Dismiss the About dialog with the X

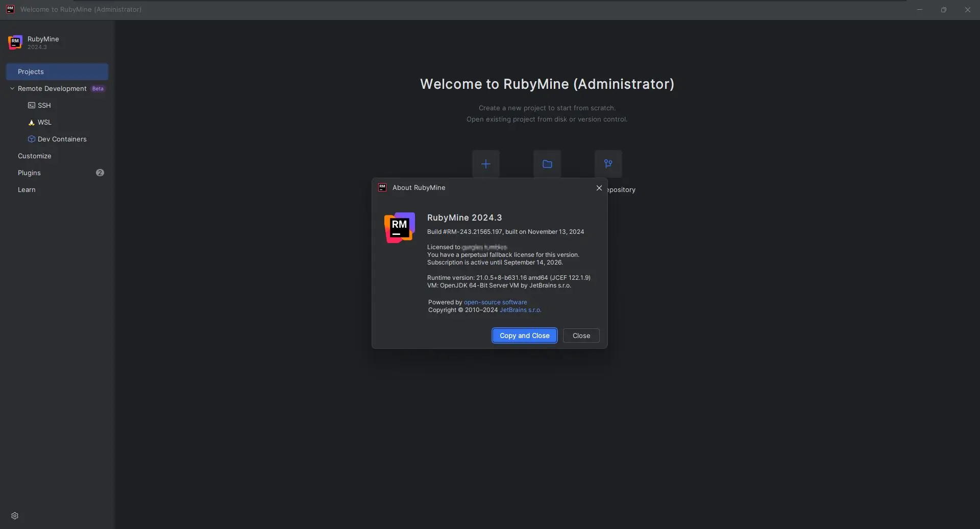click(x=599, y=187)
